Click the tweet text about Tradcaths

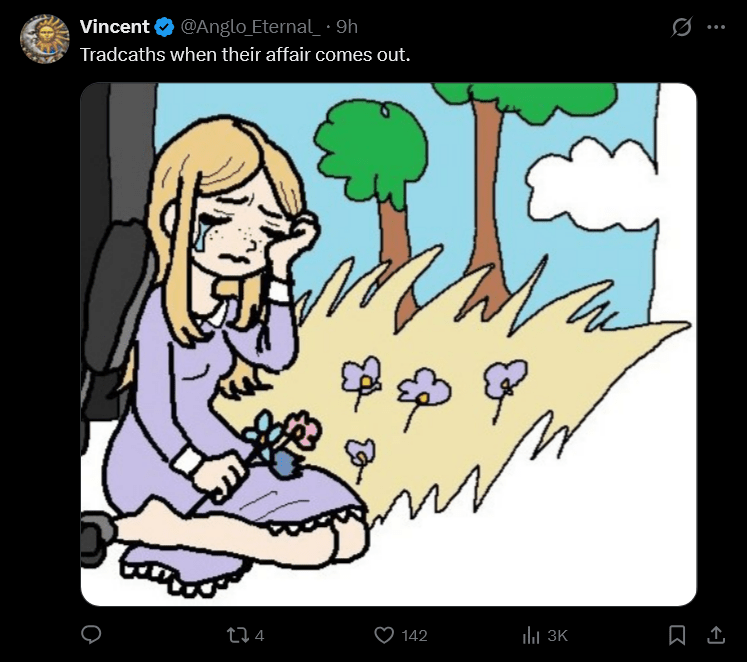(x=245, y=54)
